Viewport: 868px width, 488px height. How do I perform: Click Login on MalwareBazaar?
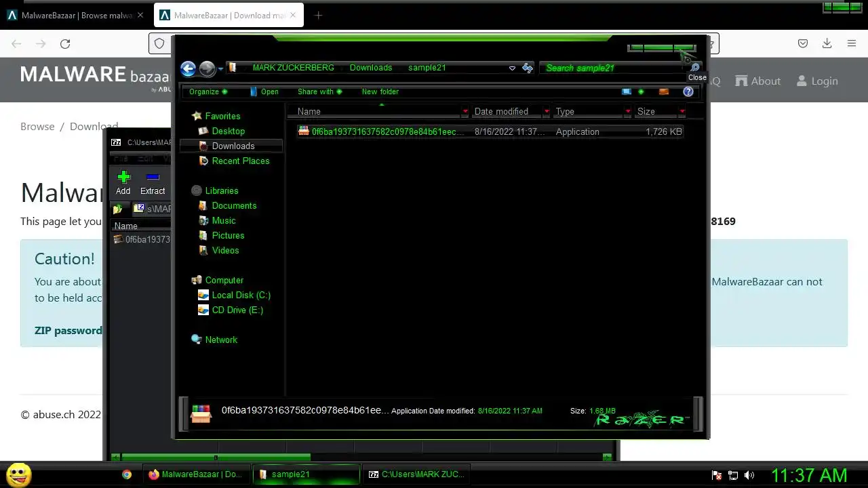click(817, 81)
